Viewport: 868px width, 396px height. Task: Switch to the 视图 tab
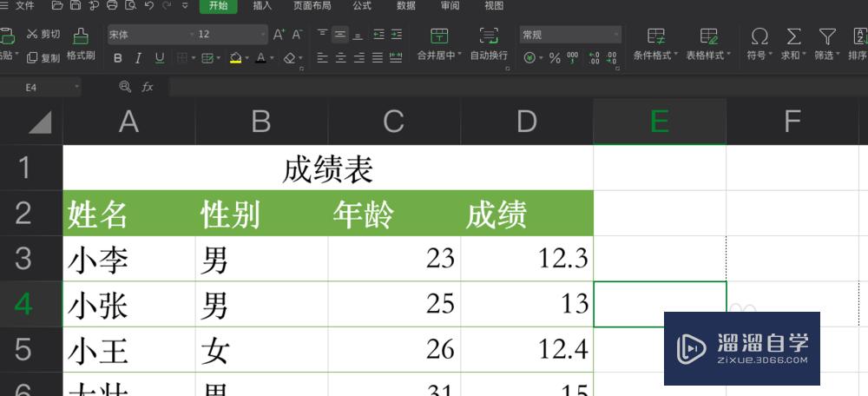[494, 6]
